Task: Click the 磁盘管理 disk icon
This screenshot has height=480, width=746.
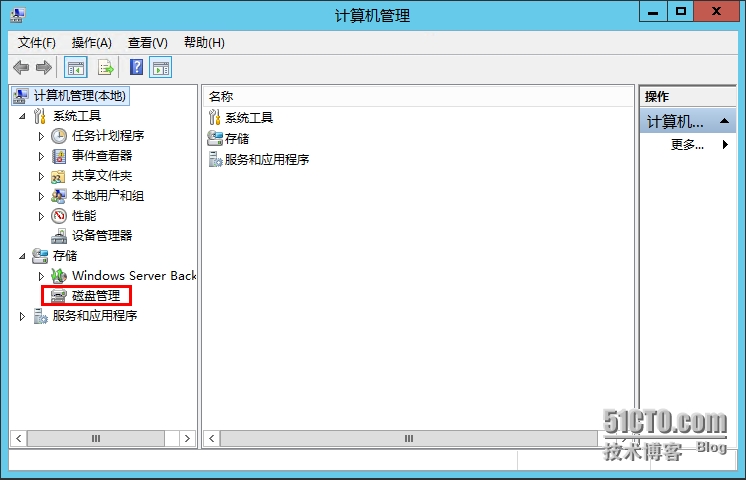Action: (x=59, y=296)
